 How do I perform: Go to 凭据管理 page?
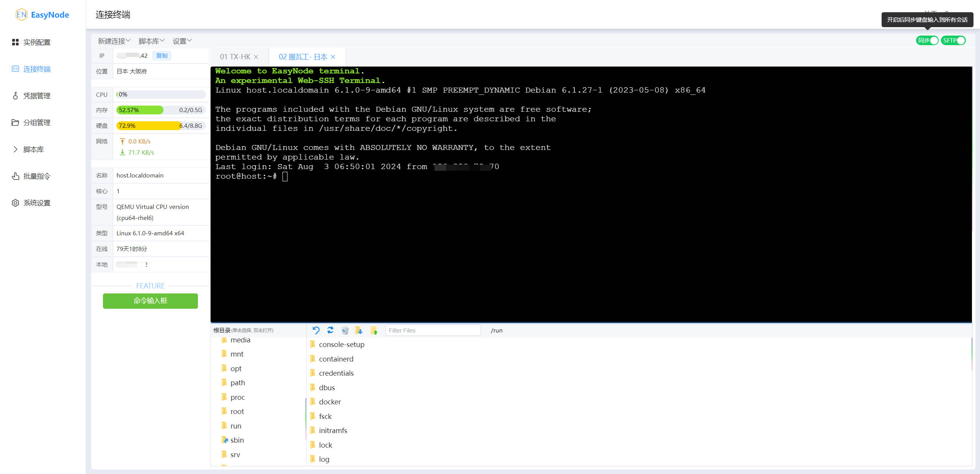point(37,96)
